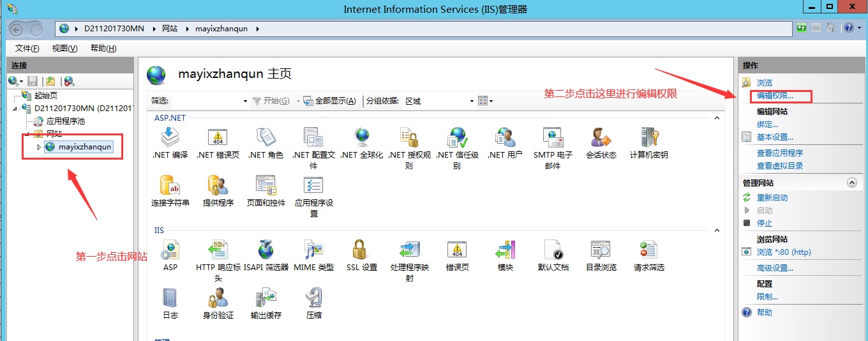Click the 基本设置... action link
868x341 pixels.
pos(775,137)
